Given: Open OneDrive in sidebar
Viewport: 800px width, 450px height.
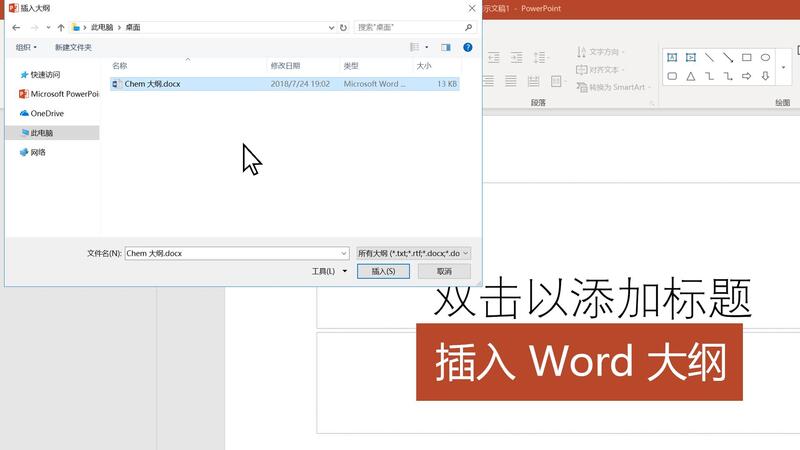Looking at the screenshot, I should pyautogui.click(x=42, y=113).
